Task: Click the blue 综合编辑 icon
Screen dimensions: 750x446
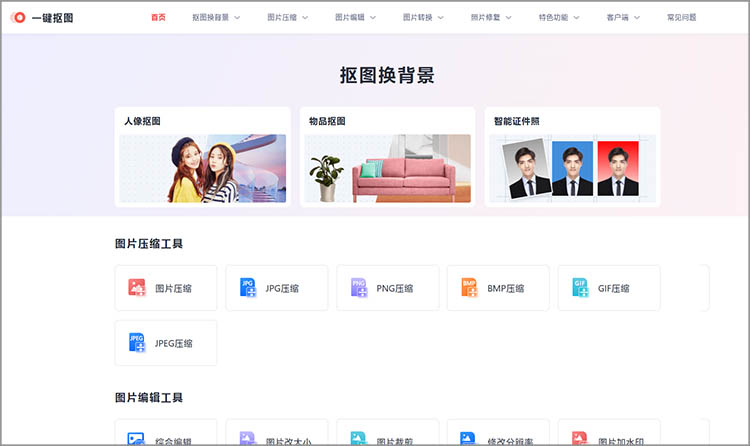Action: click(x=136, y=438)
